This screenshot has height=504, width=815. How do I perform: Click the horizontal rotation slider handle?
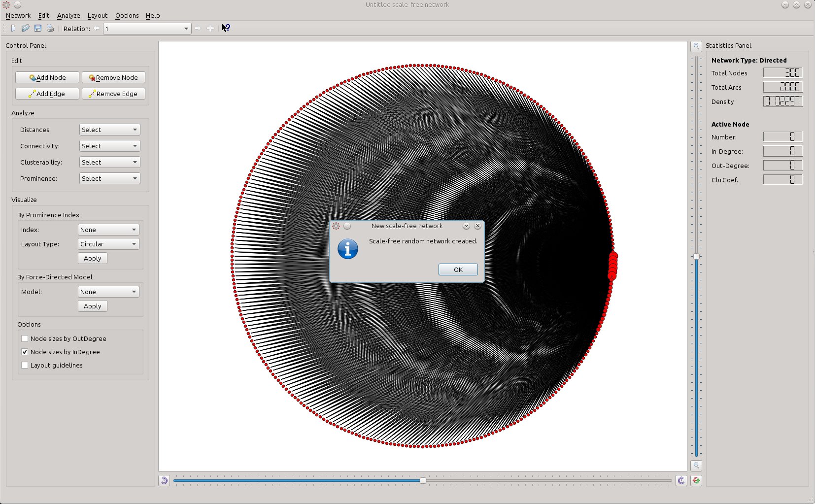tap(423, 480)
